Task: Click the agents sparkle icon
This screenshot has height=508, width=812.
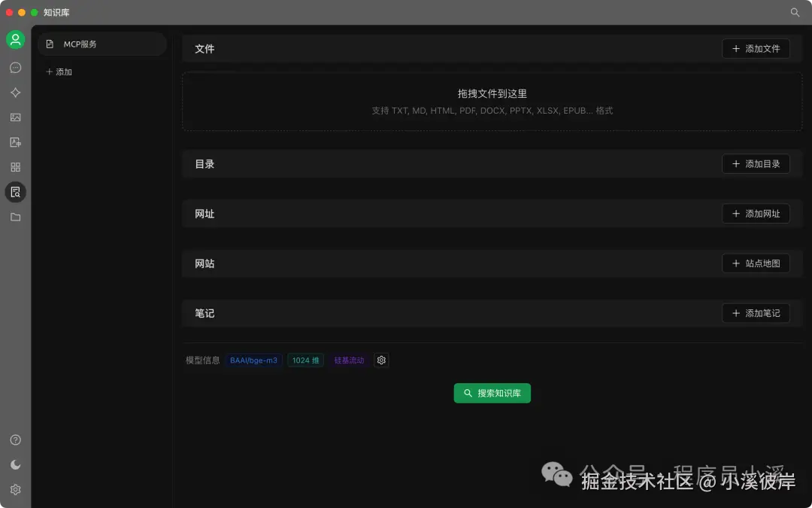Action: pyautogui.click(x=16, y=93)
